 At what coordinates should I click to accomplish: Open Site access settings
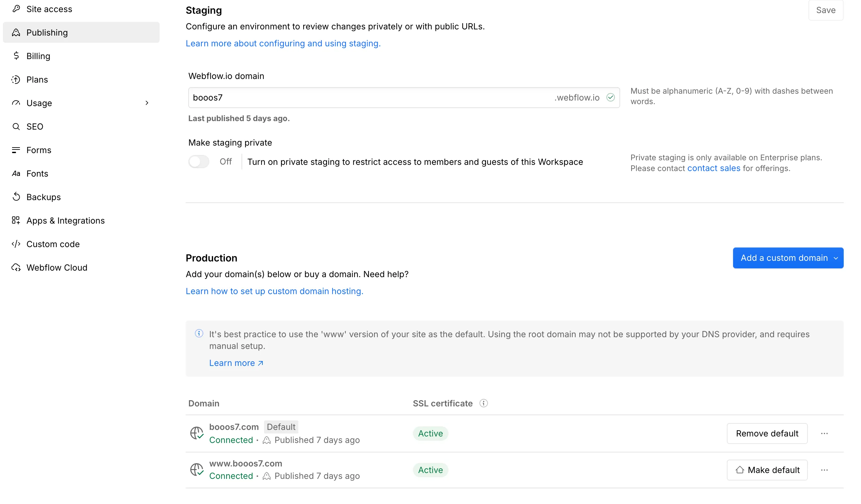coord(81,9)
